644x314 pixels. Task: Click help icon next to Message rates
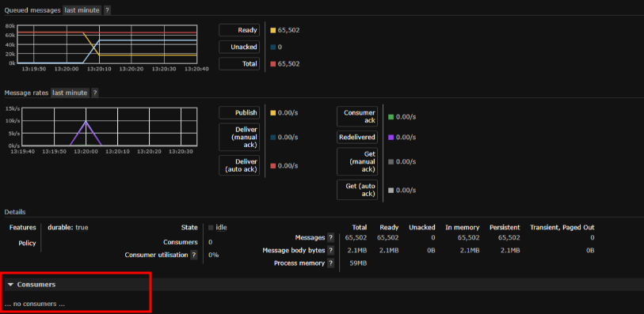pos(94,93)
